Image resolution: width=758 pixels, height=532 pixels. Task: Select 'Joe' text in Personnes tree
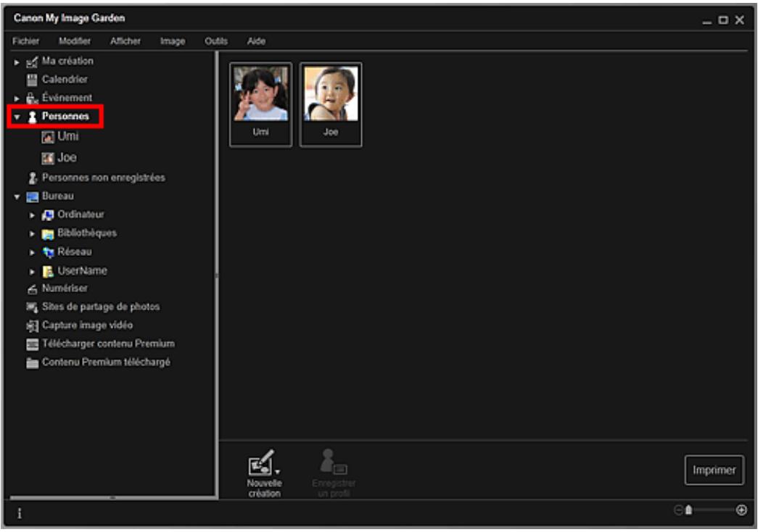[x=67, y=157]
